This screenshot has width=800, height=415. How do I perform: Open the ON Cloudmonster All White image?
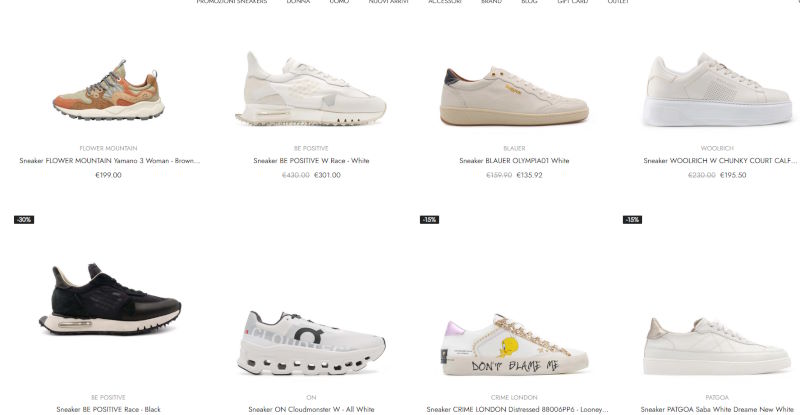[x=311, y=343]
